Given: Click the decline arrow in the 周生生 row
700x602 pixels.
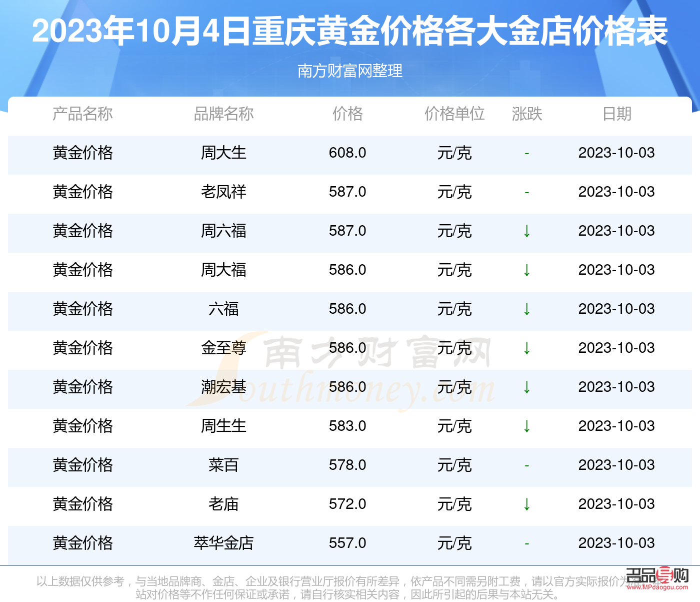Looking at the screenshot, I should 527,426.
